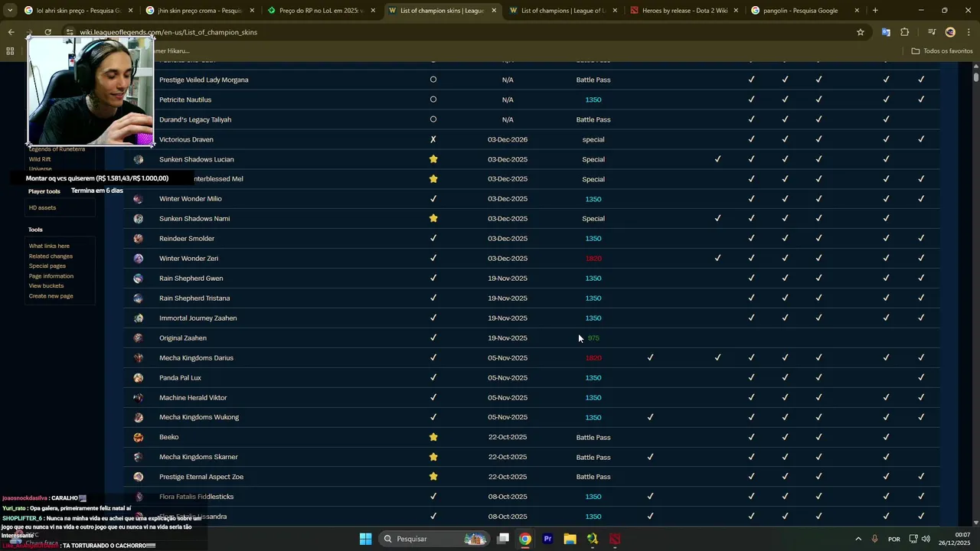980x551 pixels.
Task: Switch to the pangolin Pesquisa Google tab
Action: [805, 11]
